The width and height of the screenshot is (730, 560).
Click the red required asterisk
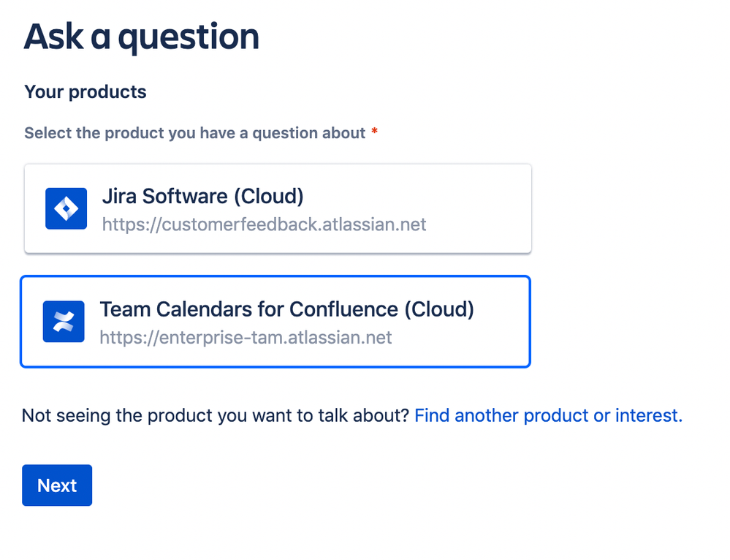coord(375,132)
